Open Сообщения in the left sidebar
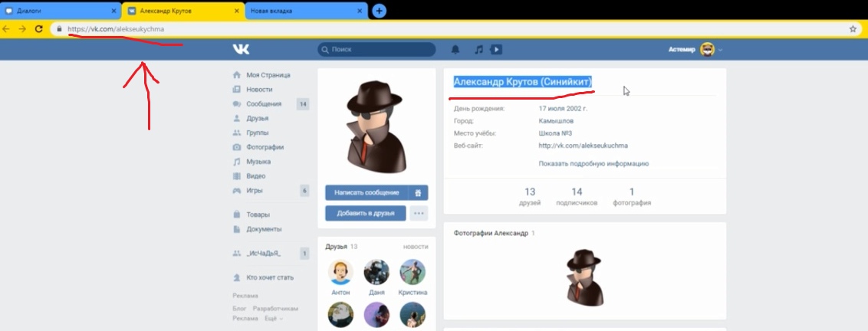 coord(264,104)
